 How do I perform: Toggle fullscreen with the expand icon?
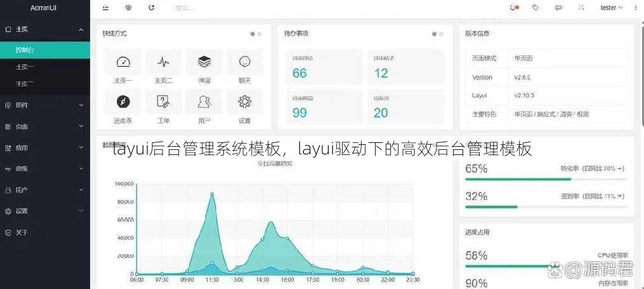(x=581, y=8)
